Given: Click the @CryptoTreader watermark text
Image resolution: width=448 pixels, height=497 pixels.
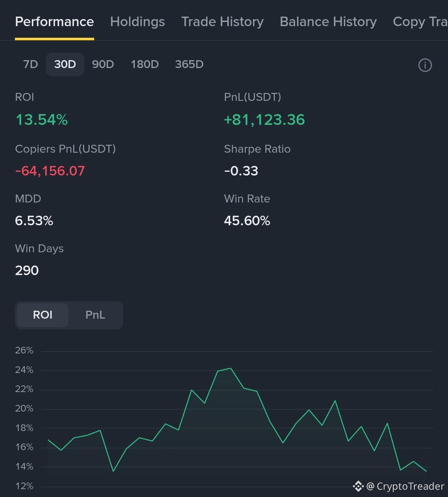Looking at the screenshot, I should point(405,486).
